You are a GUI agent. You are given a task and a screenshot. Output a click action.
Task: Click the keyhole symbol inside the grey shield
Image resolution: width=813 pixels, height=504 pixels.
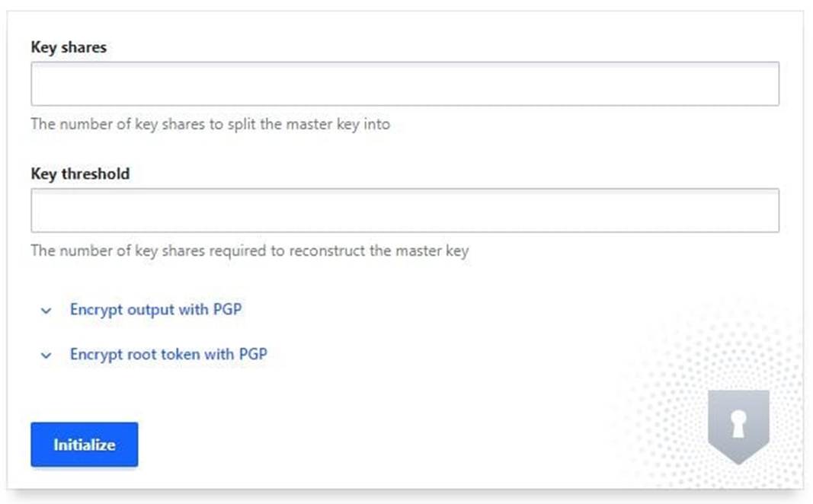pyautogui.click(x=738, y=424)
